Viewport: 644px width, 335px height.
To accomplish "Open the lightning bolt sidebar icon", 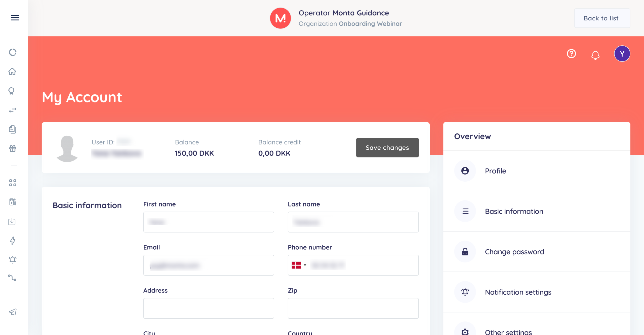I will point(13,241).
